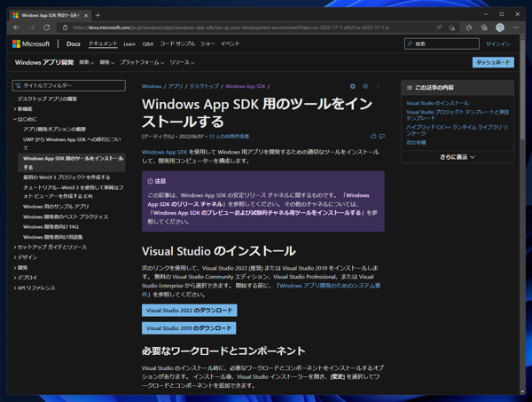Image resolution: width=532 pixels, height=402 pixels.
Task: Click the タイトルでフィルター filter box
Action: click(x=69, y=85)
